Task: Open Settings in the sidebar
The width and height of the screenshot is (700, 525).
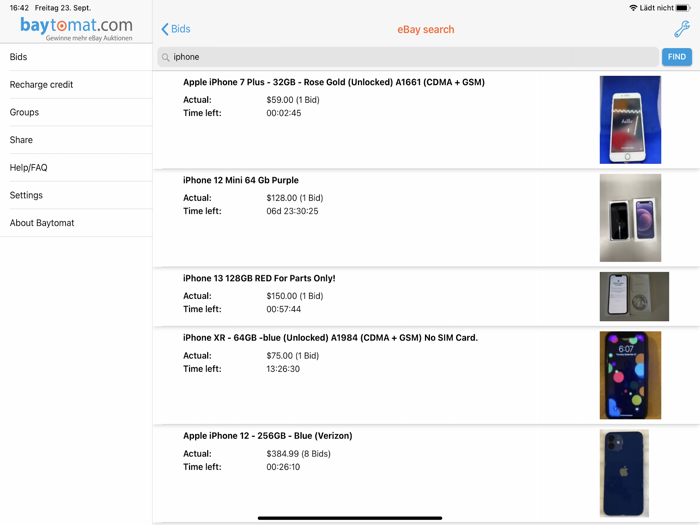Action: coord(76,195)
